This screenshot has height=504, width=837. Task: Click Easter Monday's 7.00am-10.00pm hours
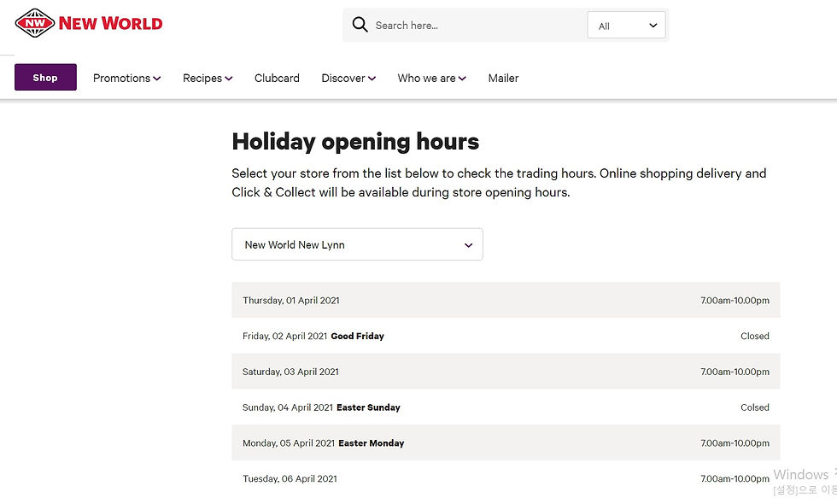click(x=735, y=443)
